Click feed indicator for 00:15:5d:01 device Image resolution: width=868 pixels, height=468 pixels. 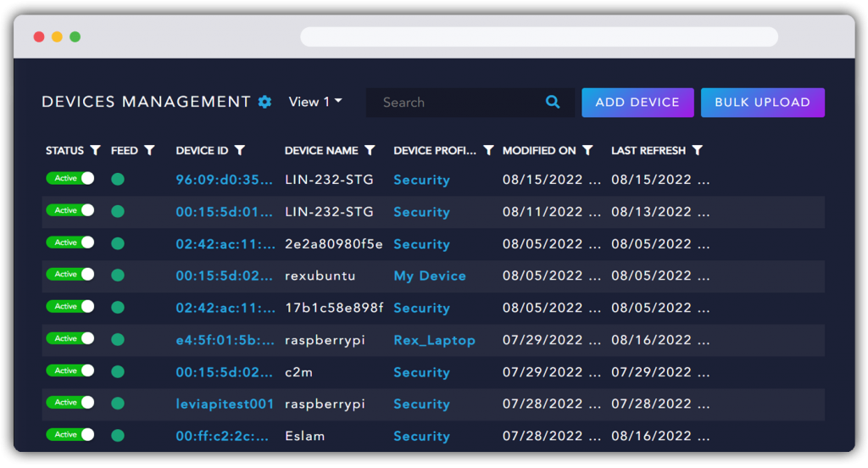(117, 212)
